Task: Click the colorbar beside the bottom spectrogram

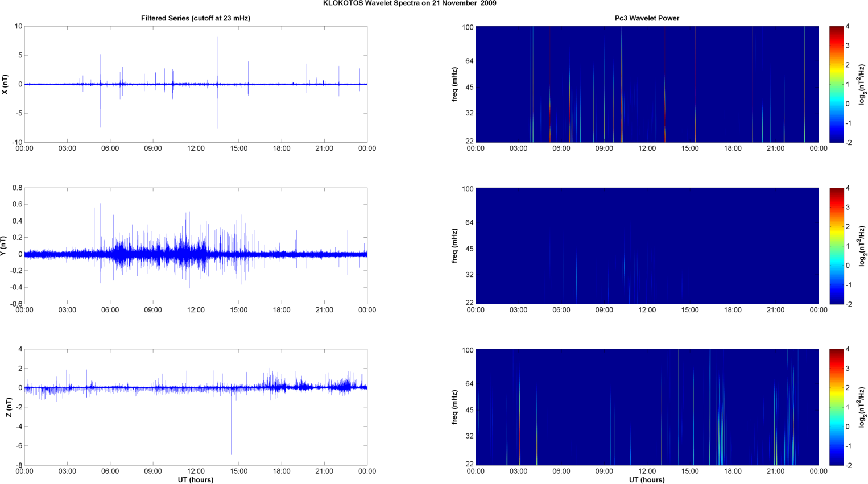Action: pyautogui.click(x=836, y=407)
